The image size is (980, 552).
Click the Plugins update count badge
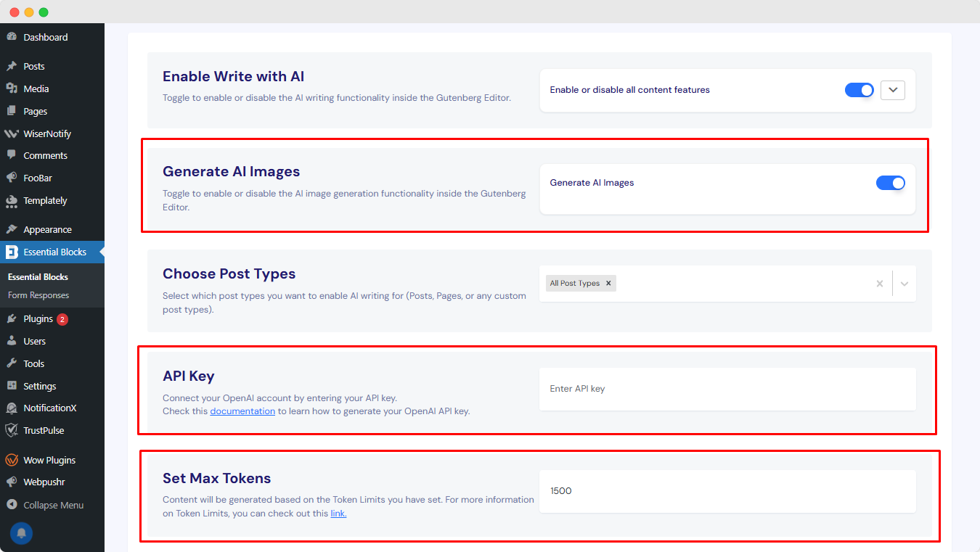pyautogui.click(x=62, y=319)
